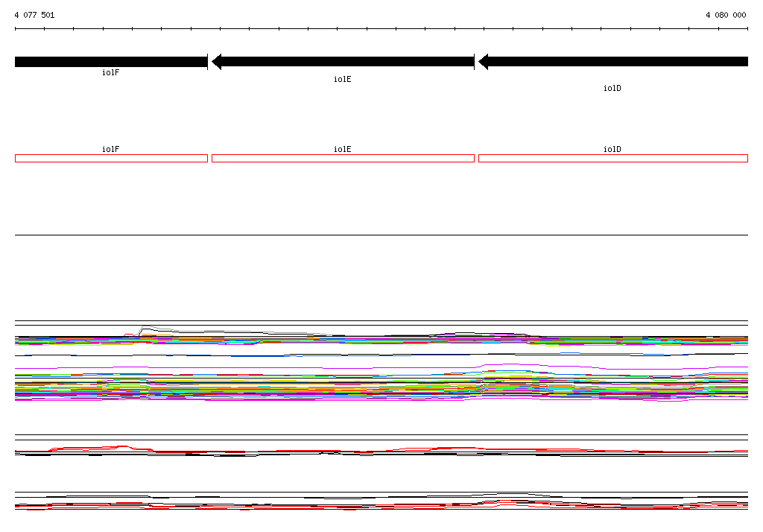Click the iolF label above the red box
Image resolution: width=763 pixels, height=532 pixels.
[111, 149]
